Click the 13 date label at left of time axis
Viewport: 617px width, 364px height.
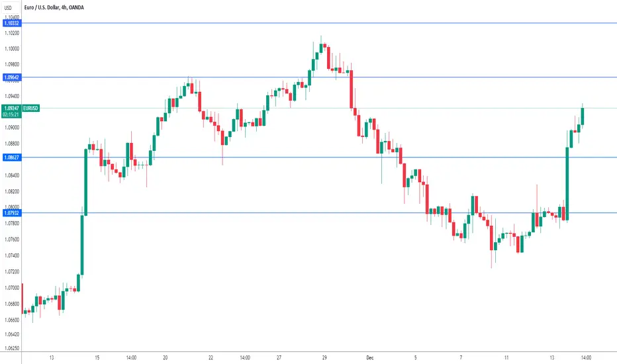52,357
